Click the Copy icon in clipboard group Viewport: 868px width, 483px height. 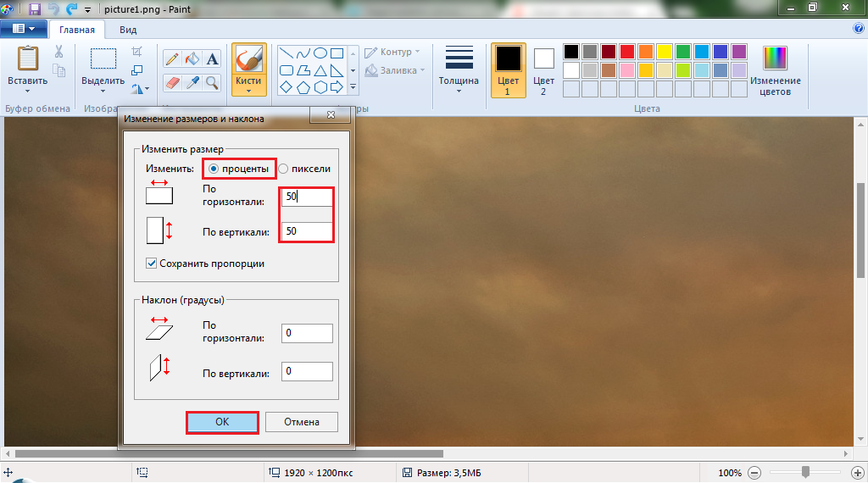[x=58, y=70]
